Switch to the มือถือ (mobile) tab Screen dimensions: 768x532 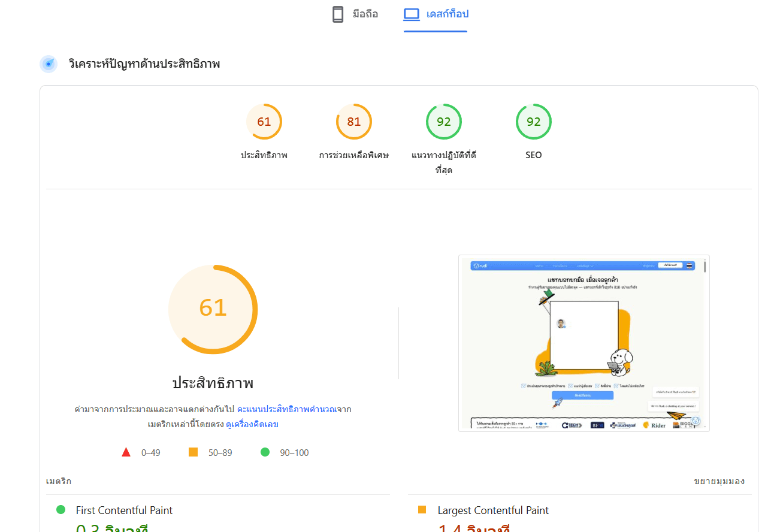(355, 14)
